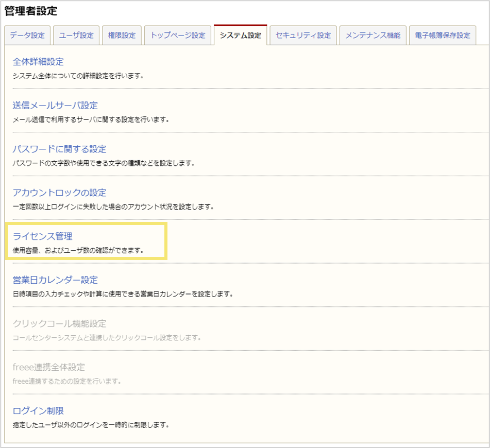490x448 pixels.
Task: Open the 全体詳細設定 link
Action: click(x=37, y=62)
